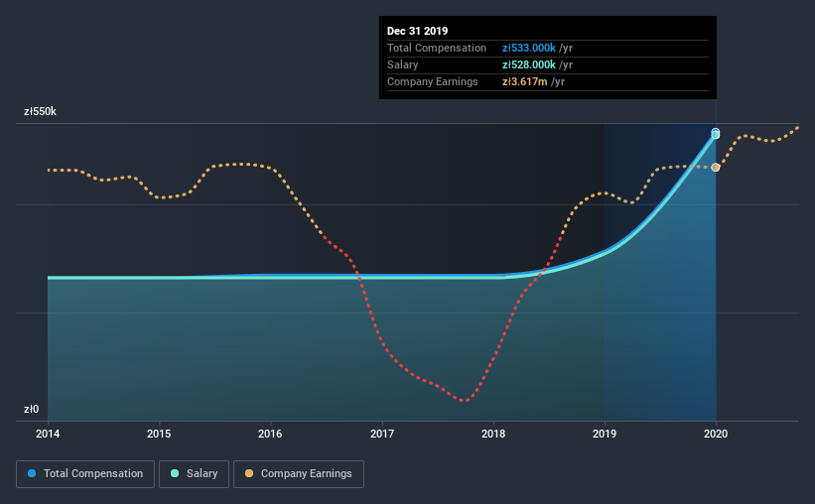
Task: Click the 2017 x-axis label
Action: (382, 434)
